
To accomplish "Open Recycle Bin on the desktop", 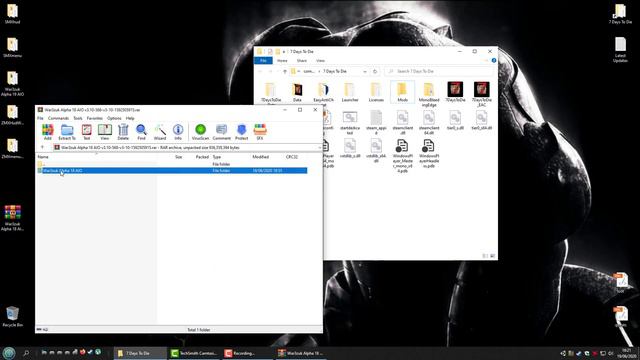I will pos(12,317).
